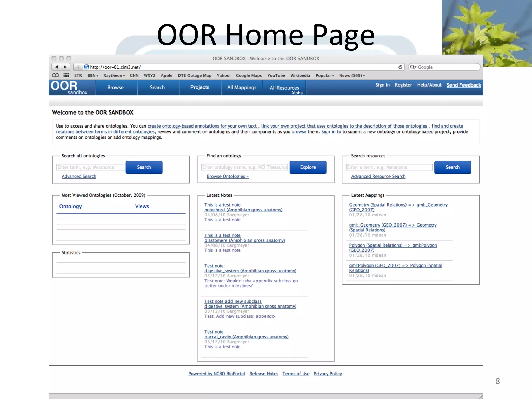The width and height of the screenshot is (532, 399).
Task: Open gml:Polygon (GEO_2007) => Polygon mapping
Action: point(396,268)
